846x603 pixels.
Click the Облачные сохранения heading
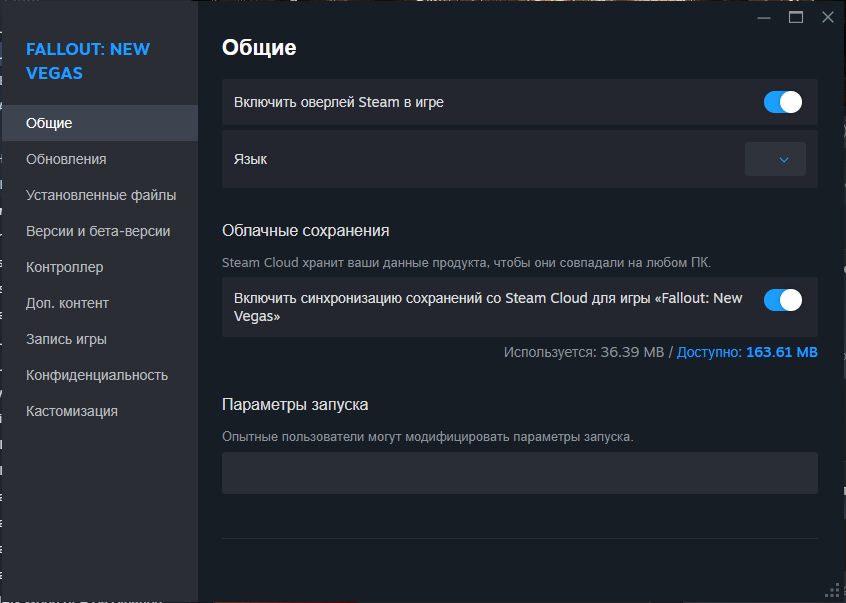305,231
